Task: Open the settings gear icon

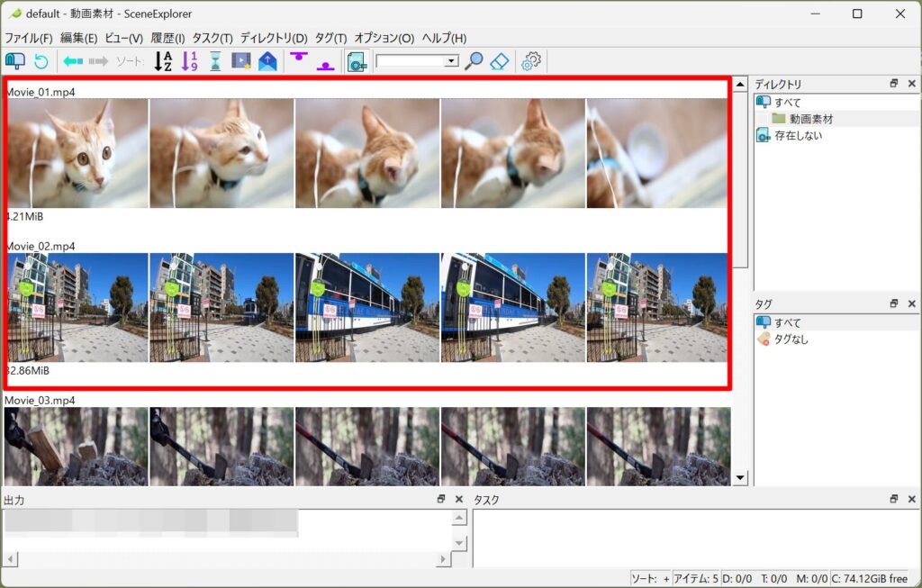Action: (x=532, y=61)
